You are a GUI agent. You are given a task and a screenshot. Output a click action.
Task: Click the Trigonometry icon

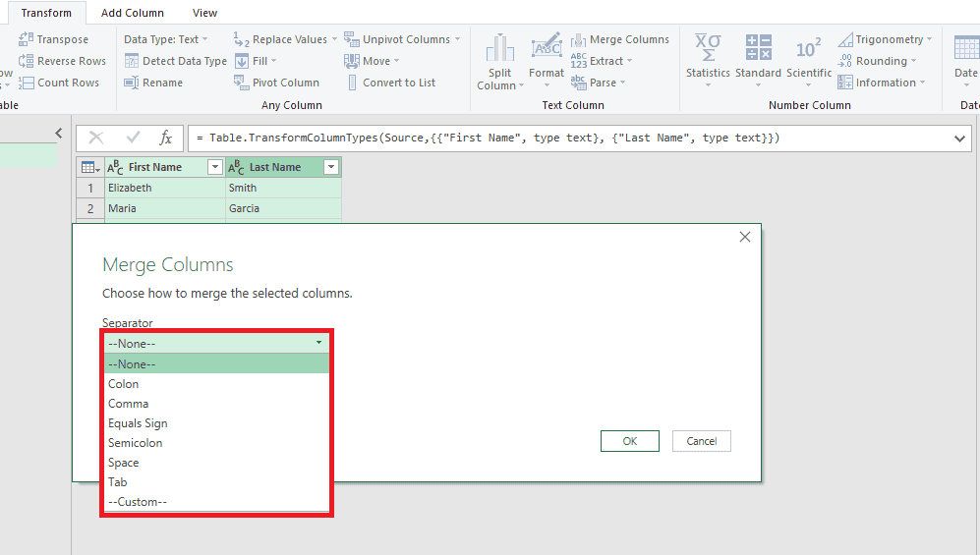click(845, 39)
